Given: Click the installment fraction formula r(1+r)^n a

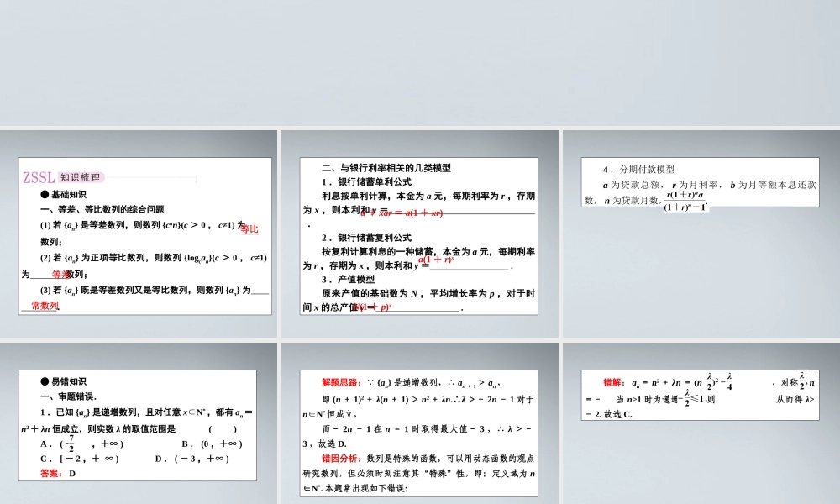Looking at the screenshot, I should click(x=685, y=201).
